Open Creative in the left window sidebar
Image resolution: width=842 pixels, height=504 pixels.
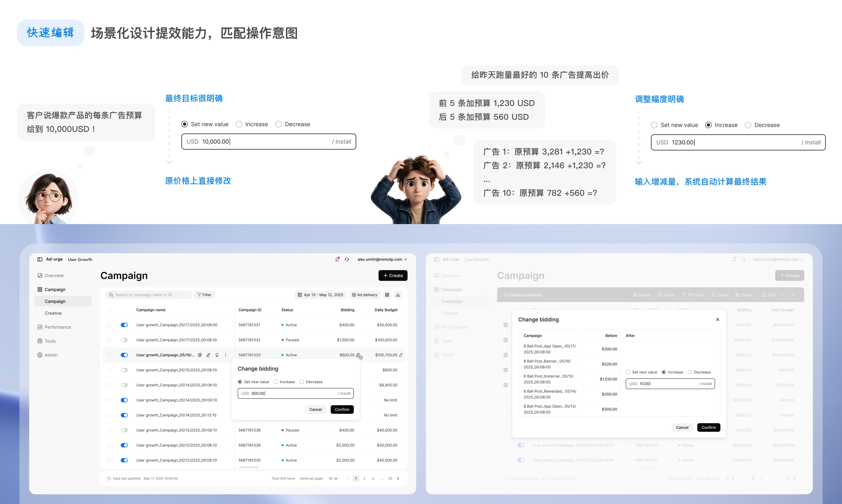coord(53,313)
